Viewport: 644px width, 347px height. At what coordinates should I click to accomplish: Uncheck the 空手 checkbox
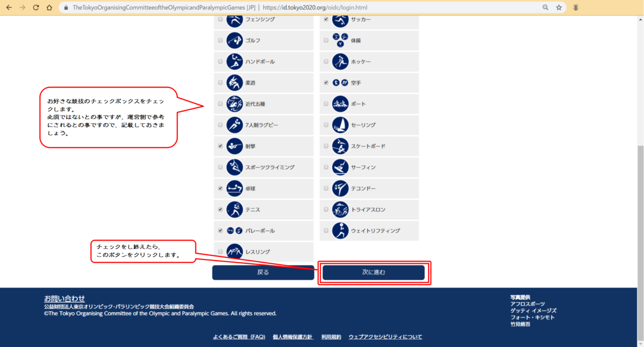point(326,83)
